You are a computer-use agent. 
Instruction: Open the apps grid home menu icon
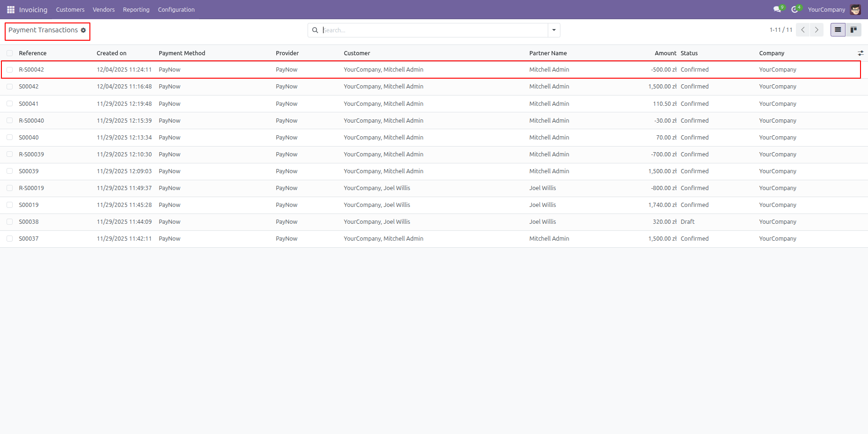(11, 9)
